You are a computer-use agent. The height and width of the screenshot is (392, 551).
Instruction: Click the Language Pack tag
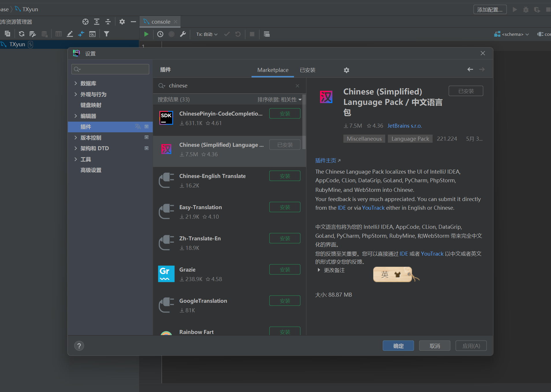click(x=410, y=139)
